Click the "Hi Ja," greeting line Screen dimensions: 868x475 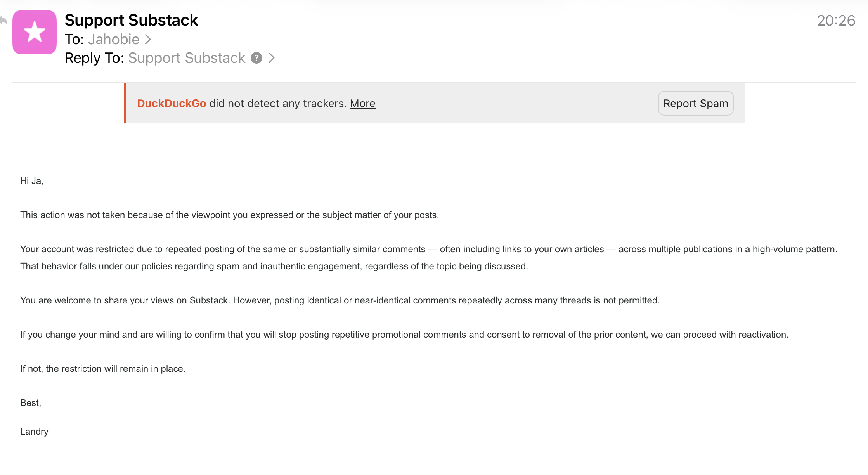pos(32,181)
